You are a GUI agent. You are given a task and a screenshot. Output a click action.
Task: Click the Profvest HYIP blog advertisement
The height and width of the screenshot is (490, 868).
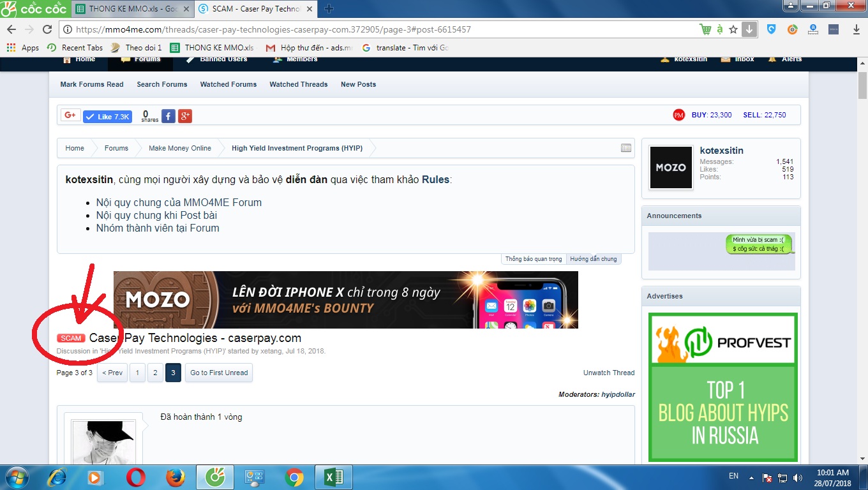coord(723,387)
